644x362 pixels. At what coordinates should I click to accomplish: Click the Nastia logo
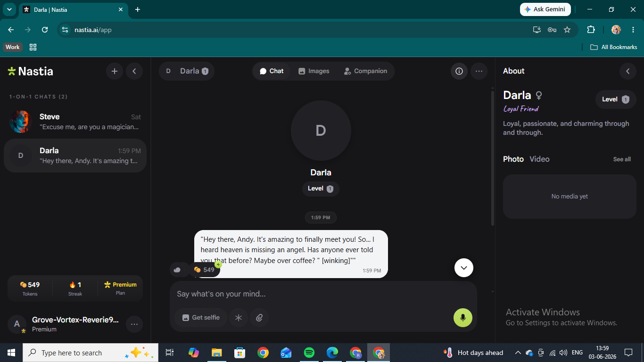tap(31, 71)
